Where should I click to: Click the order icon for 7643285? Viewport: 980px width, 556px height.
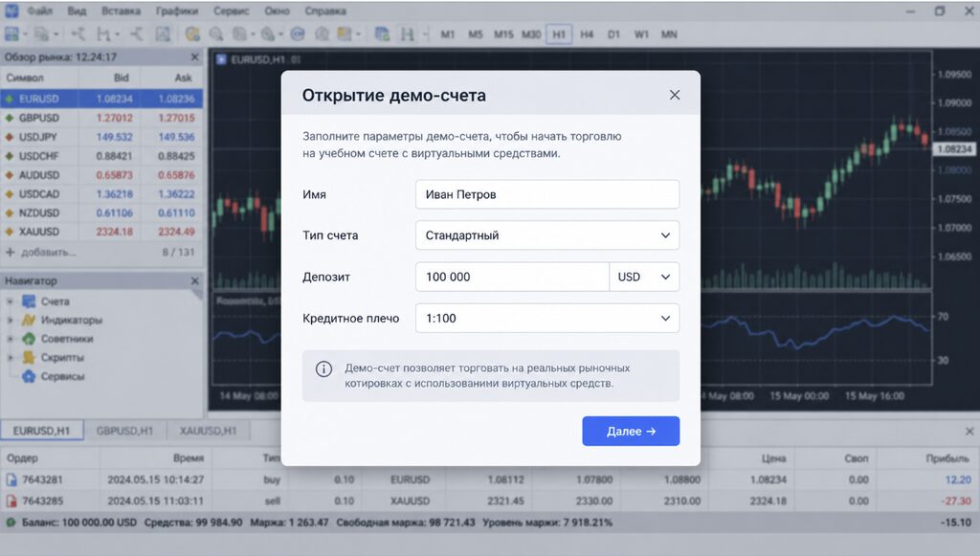coord(11,501)
